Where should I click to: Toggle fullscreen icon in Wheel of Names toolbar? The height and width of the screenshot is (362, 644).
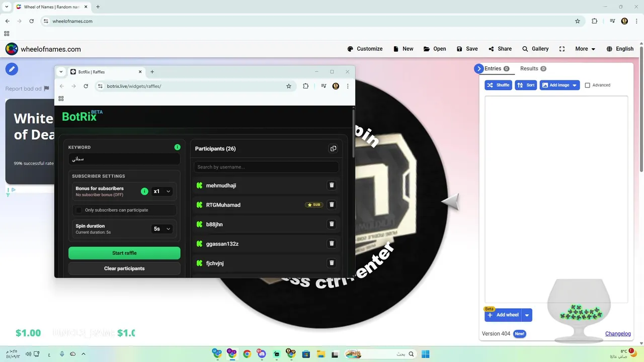coord(562,49)
